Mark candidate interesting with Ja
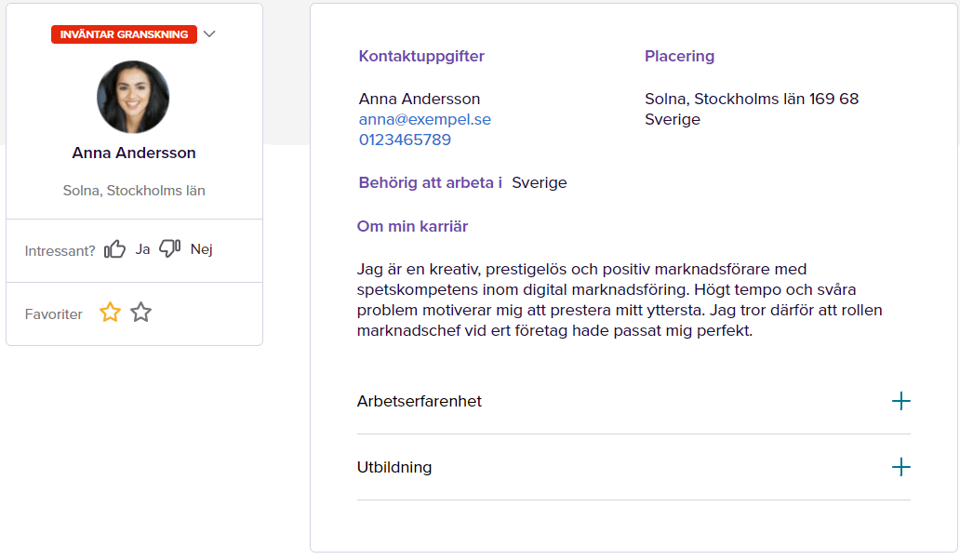 (x=142, y=249)
